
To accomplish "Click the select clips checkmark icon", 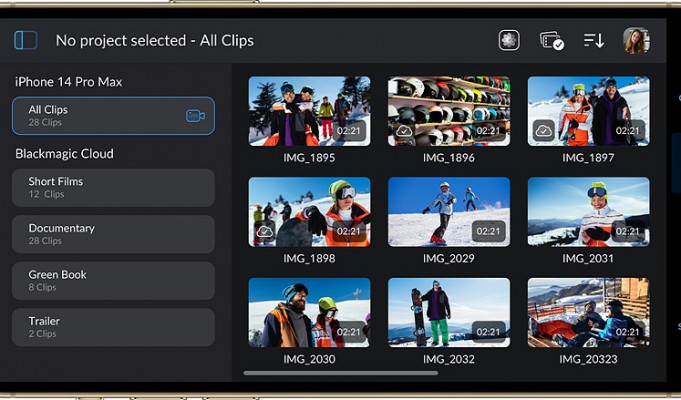I will click(552, 41).
